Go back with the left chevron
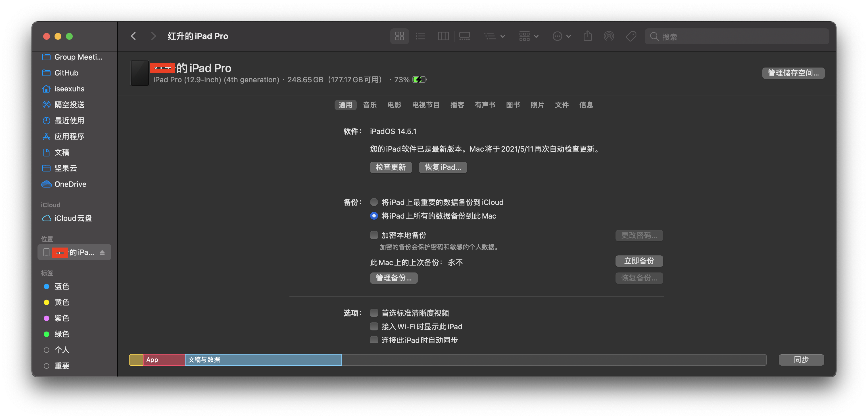Image resolution: width=868 pixels, height=419 pixels. [133, 36]
